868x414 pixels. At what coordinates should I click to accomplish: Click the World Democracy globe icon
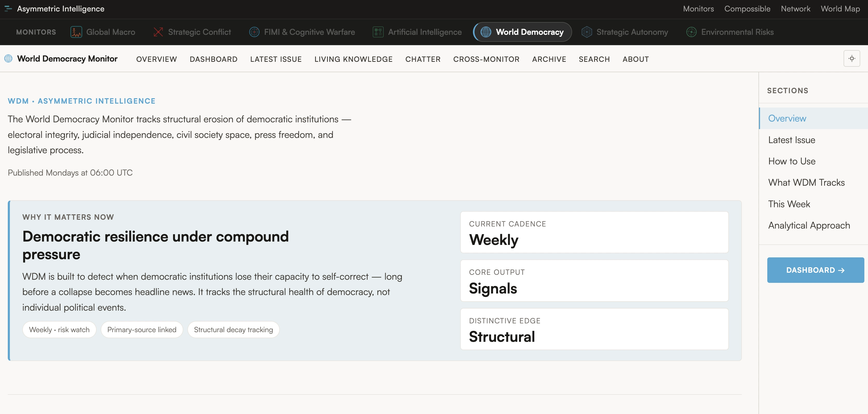(x=486, y=32)
